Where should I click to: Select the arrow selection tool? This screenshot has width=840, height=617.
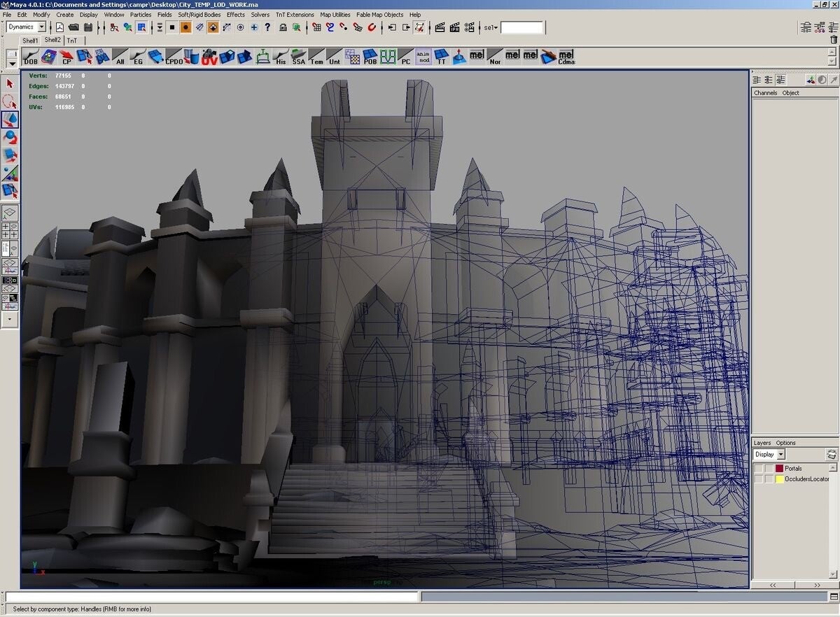[x=10, y=84]
